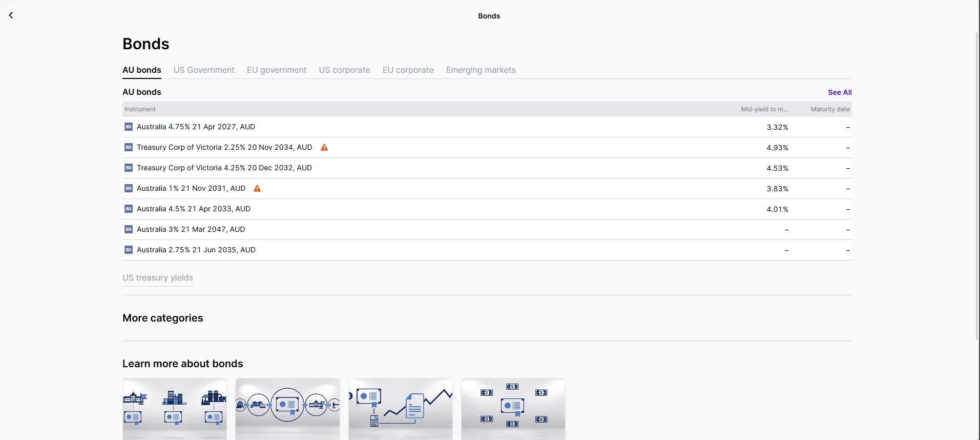Click bond icon for Australia 2.75% 21 Jun 2035
Screen dimensions: 980x440
pyautogui.click(x=129, y=250)
